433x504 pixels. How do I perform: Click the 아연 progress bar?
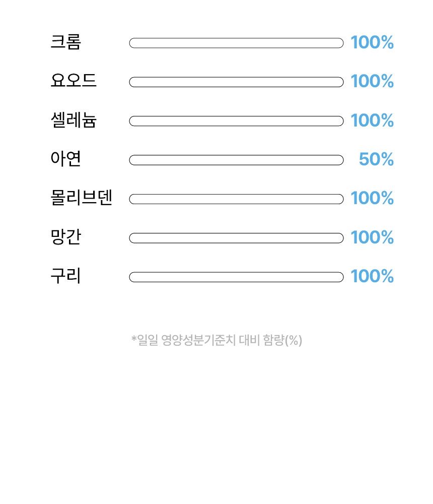236,160
